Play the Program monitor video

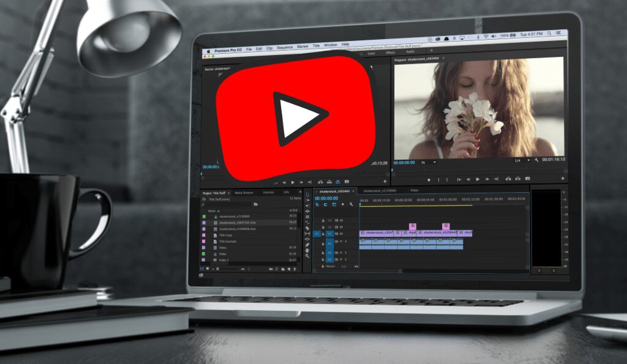pyautogui.click(x=478, y=179)
